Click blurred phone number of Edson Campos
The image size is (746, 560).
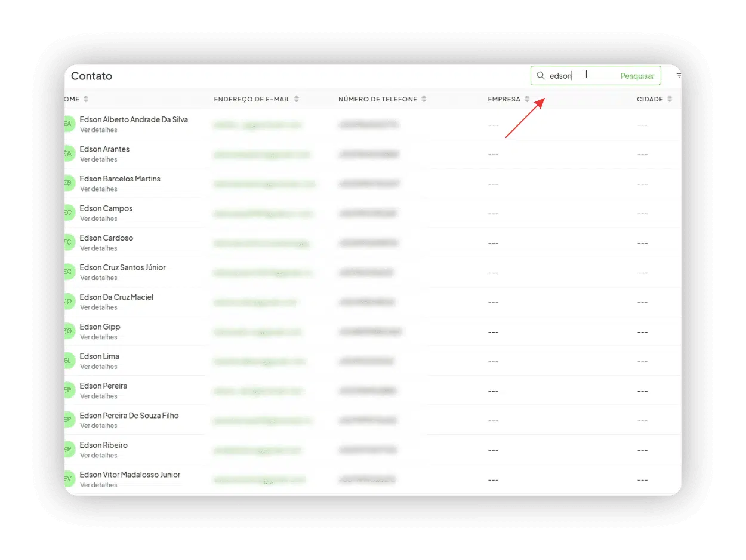pos(368,213)
